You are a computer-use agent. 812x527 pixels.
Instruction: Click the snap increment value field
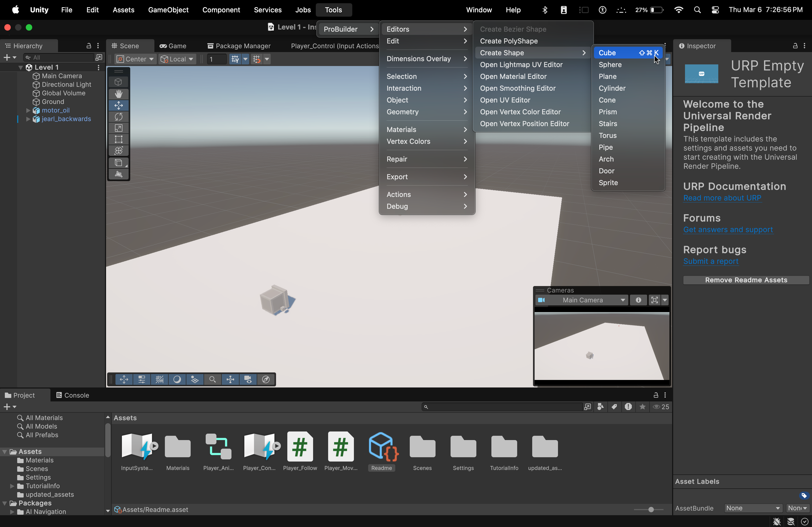coord(217,59)
